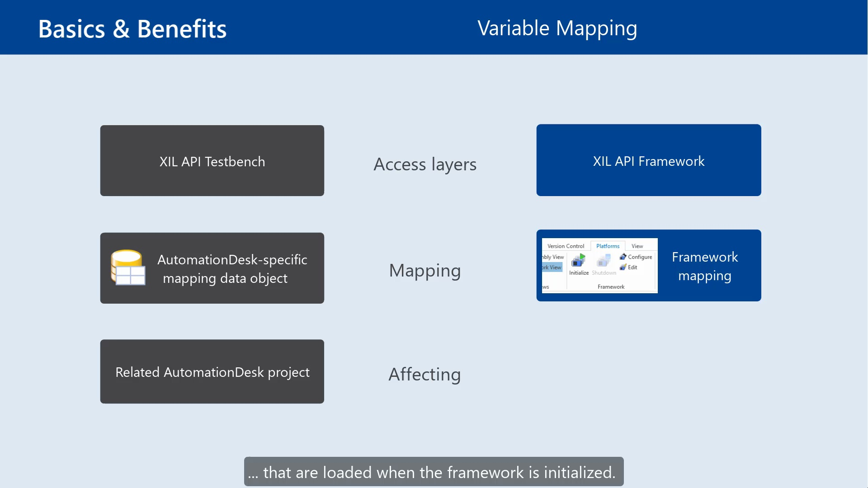Click the subtitle caption about framework initialized
The image size is (868, 488).
434,472
